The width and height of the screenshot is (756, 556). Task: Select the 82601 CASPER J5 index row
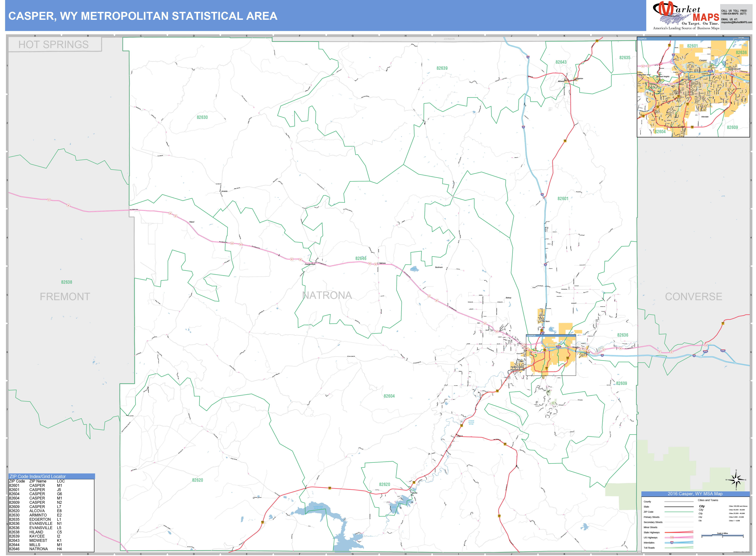click(x=35, y=490)
